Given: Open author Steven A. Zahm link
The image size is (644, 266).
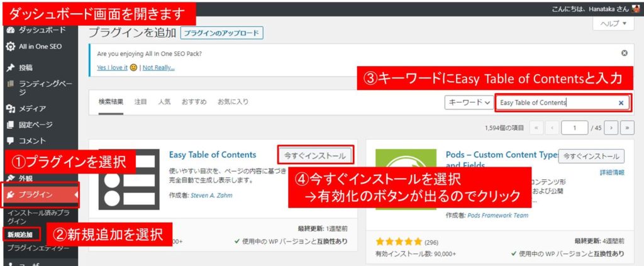Looking at the screenshot, I should [x=211, y=196].
